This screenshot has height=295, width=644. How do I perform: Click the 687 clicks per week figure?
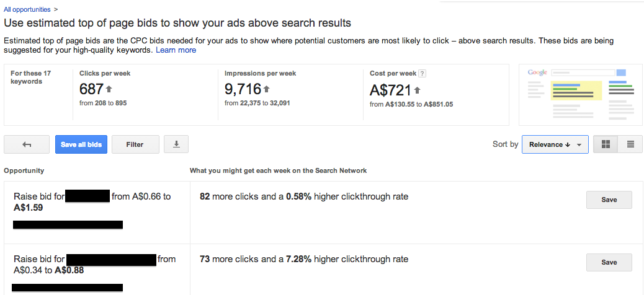(x=91, y=89)
